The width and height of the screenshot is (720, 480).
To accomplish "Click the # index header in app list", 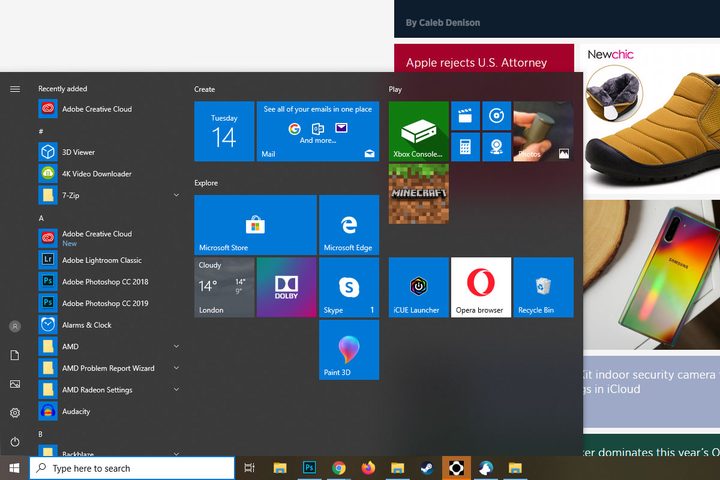I will pyautogui.click(x=41, y=131).
